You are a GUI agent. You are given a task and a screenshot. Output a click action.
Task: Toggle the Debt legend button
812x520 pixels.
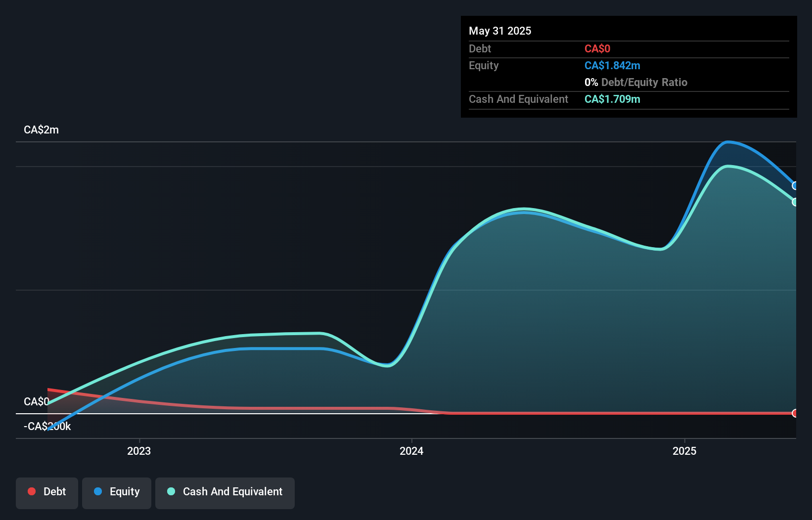pyautogui.click(x=47, y=493)
